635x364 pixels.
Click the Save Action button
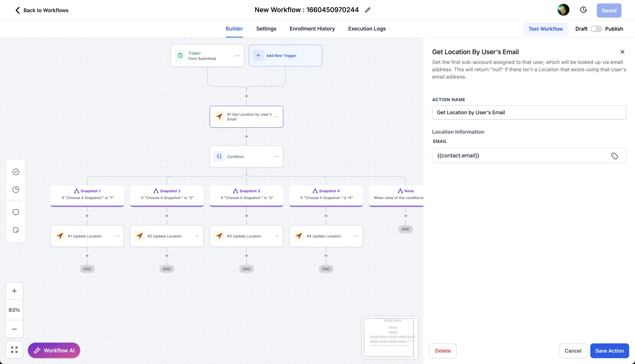(609, 351)
